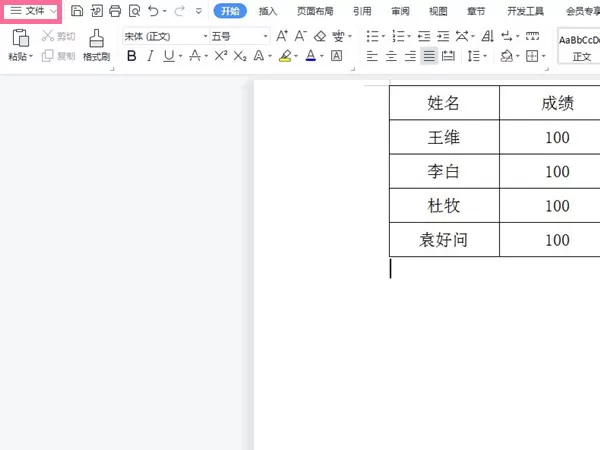
Task: Toggle Bold formatting
Action: (x=132, y=56)
